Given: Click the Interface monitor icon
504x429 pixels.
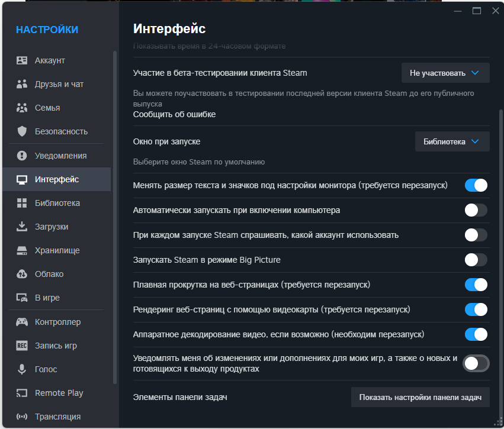Looking at the screenshot, I should pyautogui.click(x=22, y=179).
